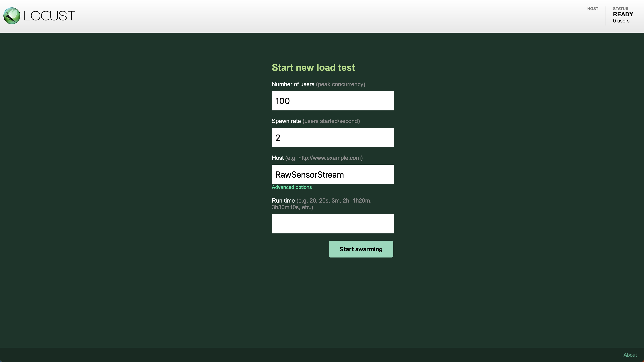Click the Run time label text

coord(283,201)
